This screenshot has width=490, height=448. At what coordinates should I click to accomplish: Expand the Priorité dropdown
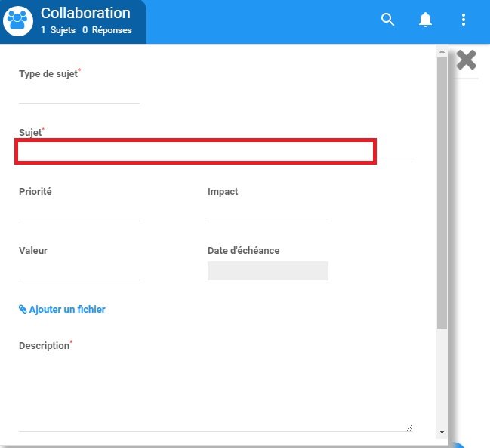coord(79,212)
